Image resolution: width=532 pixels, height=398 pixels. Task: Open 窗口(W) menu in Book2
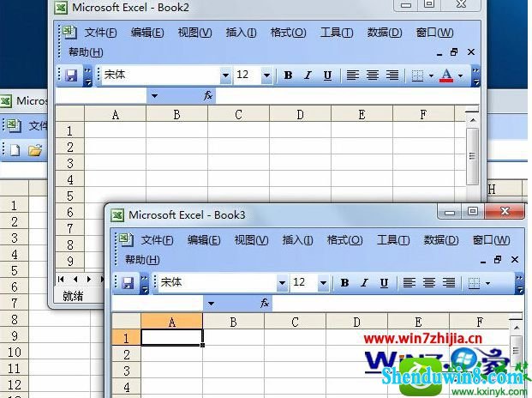434,33
